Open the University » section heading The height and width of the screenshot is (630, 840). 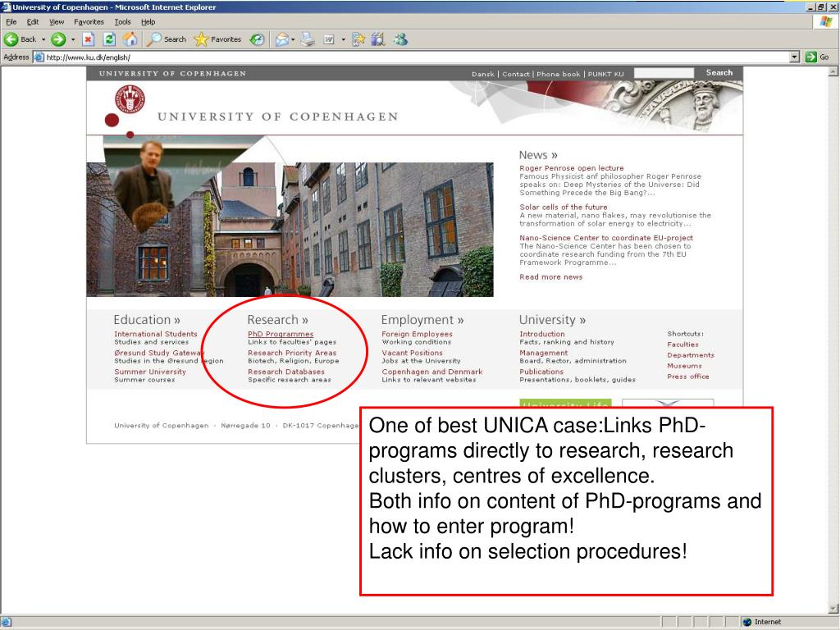(x=552, y=319)
